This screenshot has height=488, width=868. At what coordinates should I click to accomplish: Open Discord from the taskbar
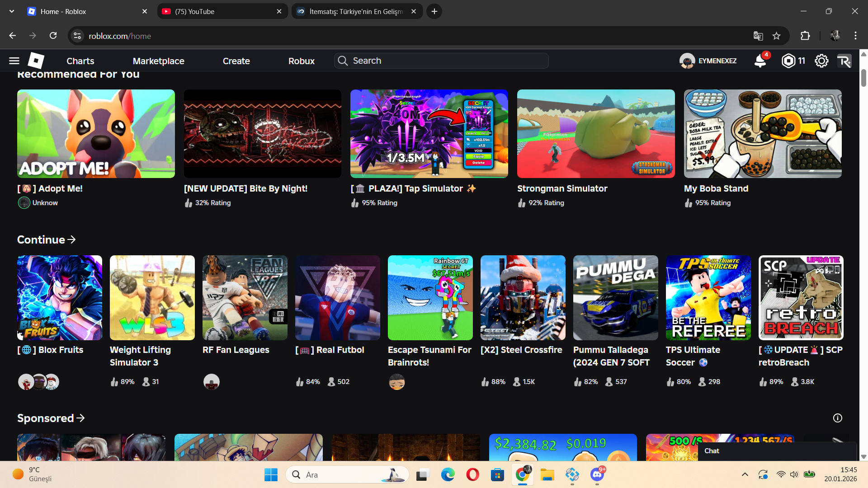pyautogui.click(x=597, y=474)
